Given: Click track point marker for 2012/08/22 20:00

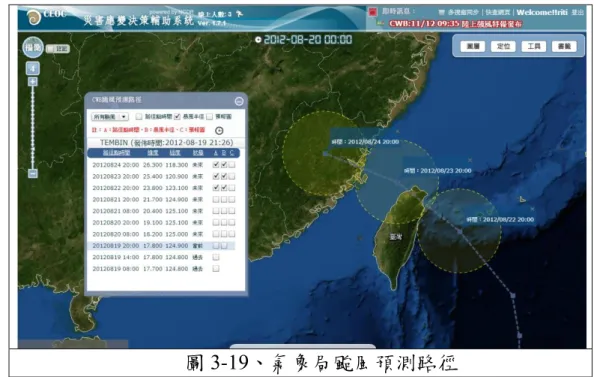Looking at the screenshot, I should point(460,231).
